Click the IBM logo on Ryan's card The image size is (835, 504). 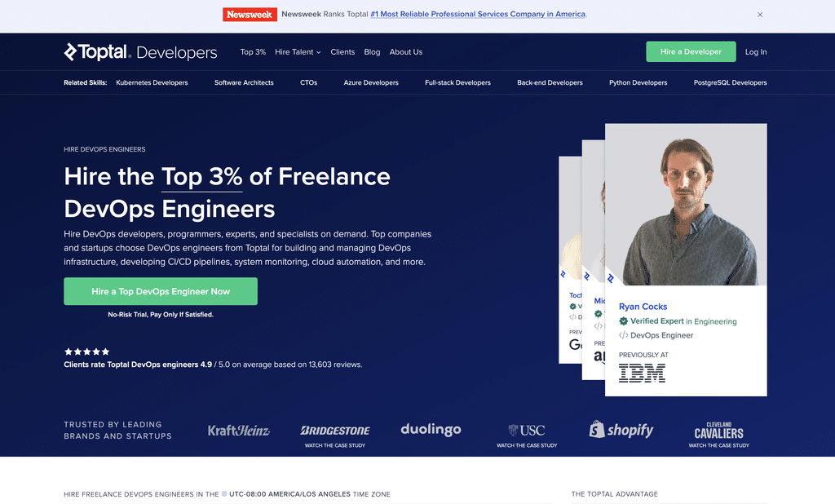click(x=642, y=373)
